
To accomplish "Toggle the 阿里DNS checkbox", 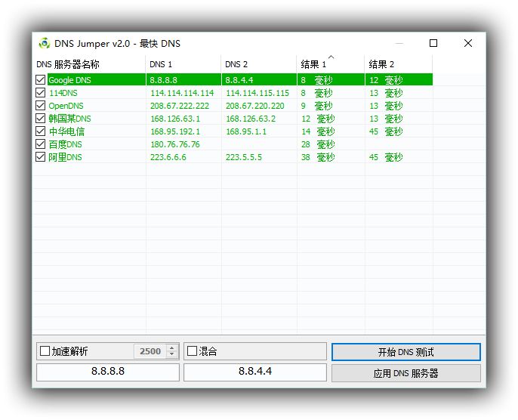I will pyautogui.click(x=40, y=157).
